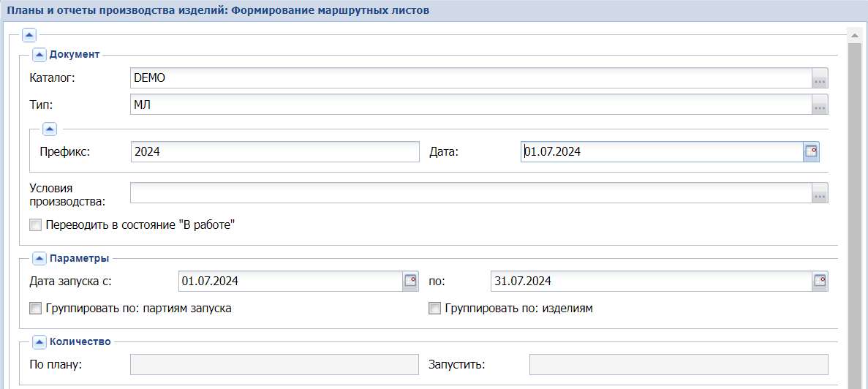
Task: Check Группировать по: изделиям option
Action: pos(435,309)
